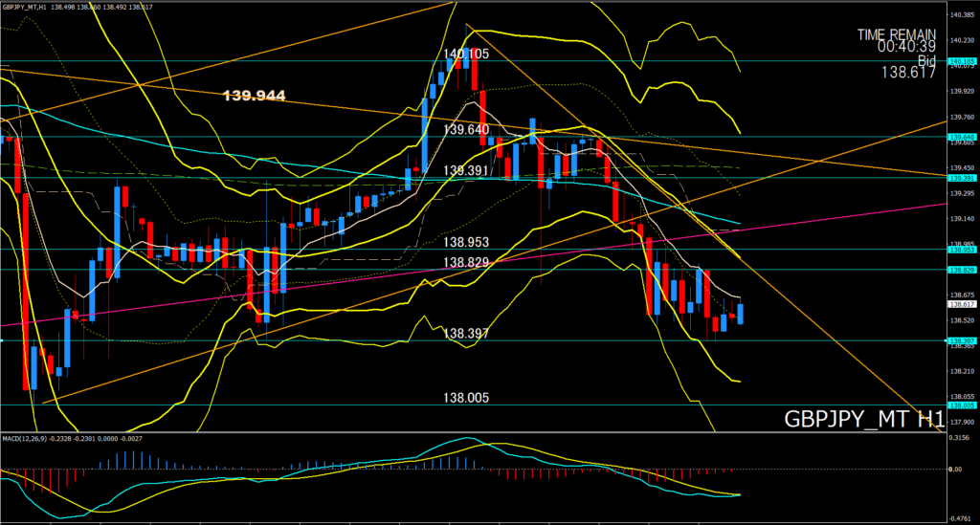Click the MACD(12,26,9) indicator label
The width and height of the screenshot is (980, 525).
(x=23, y=439)
